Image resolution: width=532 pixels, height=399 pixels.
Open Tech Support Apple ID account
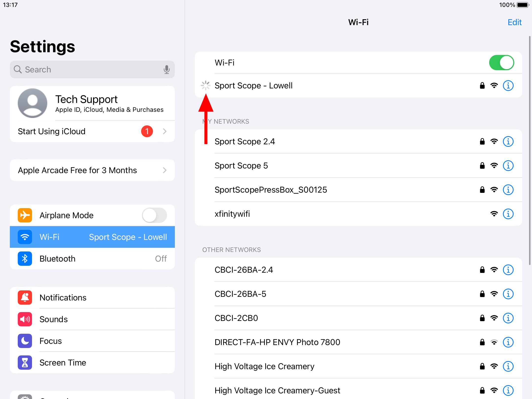[x=92, y=103]
